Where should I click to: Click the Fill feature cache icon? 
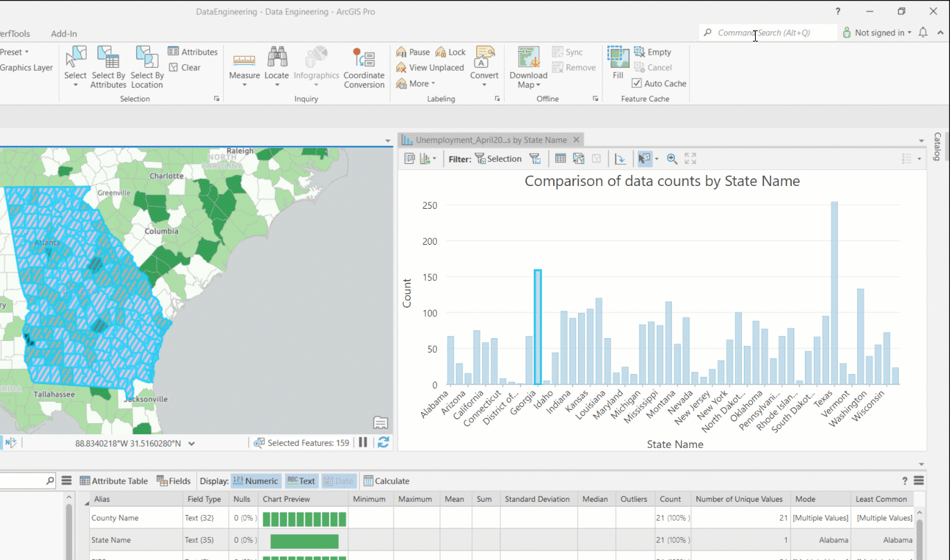[x=617, y=58]
